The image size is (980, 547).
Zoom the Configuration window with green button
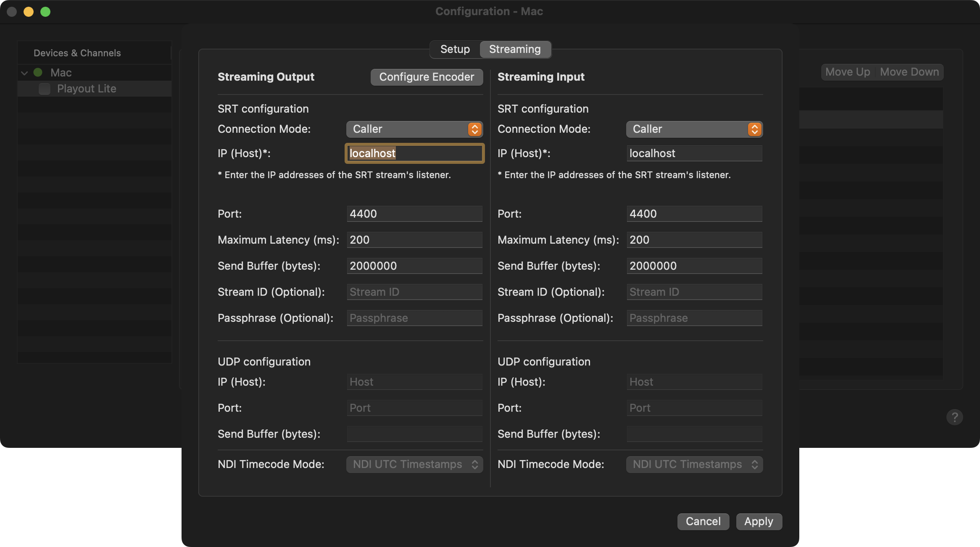click(x=45, y=12)
